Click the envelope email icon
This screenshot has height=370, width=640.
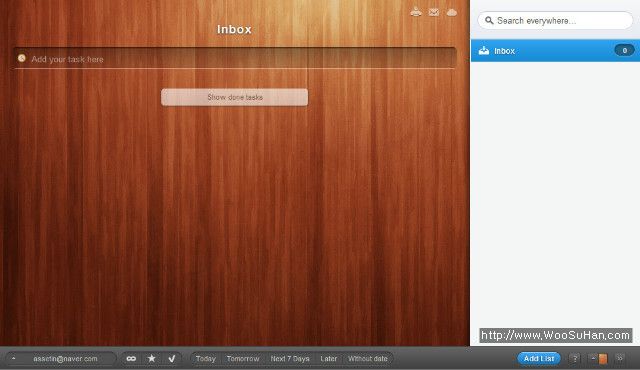433,12
